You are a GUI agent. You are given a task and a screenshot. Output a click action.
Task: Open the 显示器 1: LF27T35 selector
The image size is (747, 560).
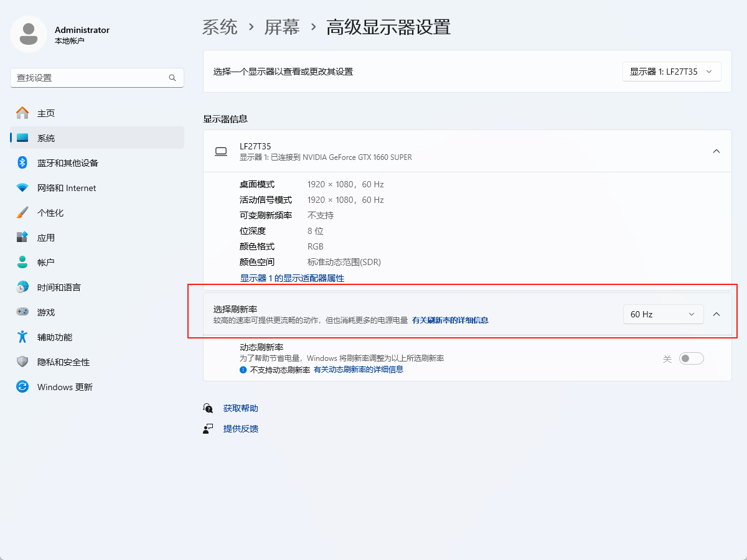click(x=672, y=72)
